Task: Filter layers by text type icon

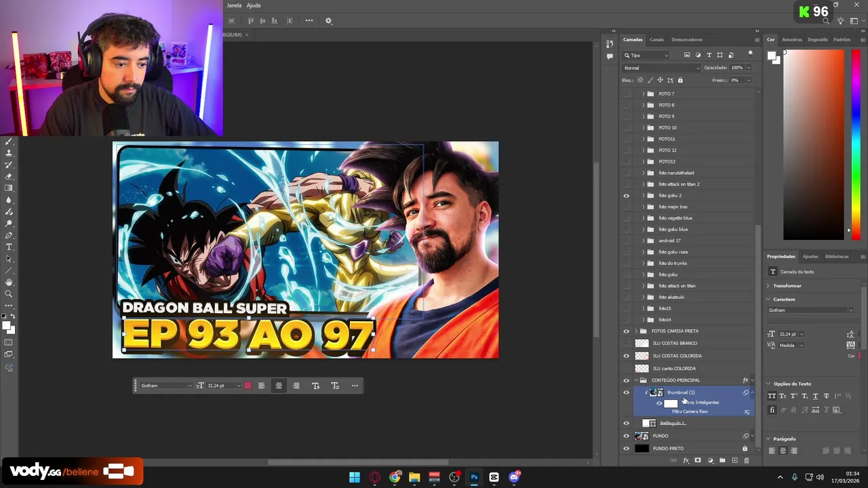Action: (709, 55)
